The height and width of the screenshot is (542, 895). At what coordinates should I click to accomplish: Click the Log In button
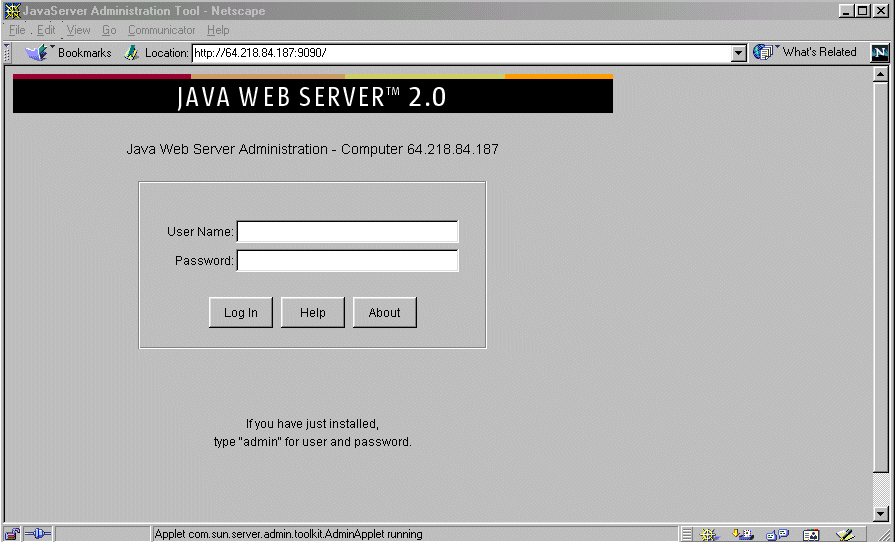(241, 313)
